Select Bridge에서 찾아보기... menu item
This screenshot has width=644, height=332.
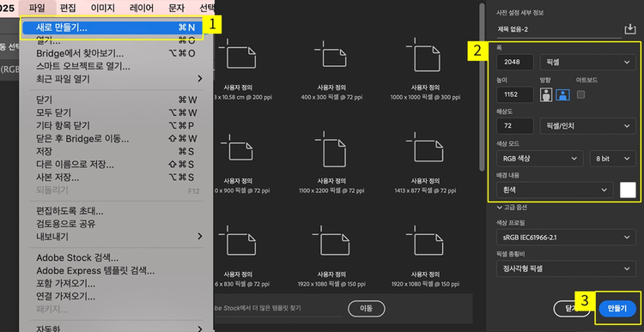pyautogui.click(x=116, y=53)
